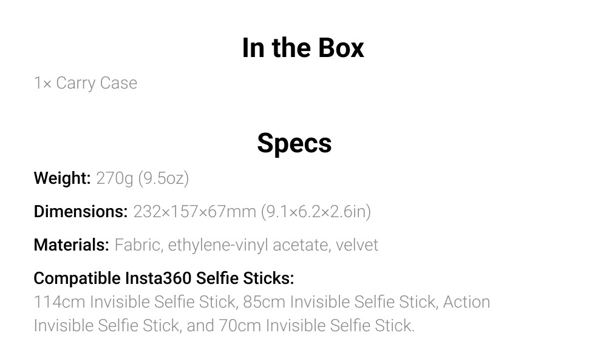Select the "270g" weight value
Viewport: 589px width, 364px height.
pos(114,178)
